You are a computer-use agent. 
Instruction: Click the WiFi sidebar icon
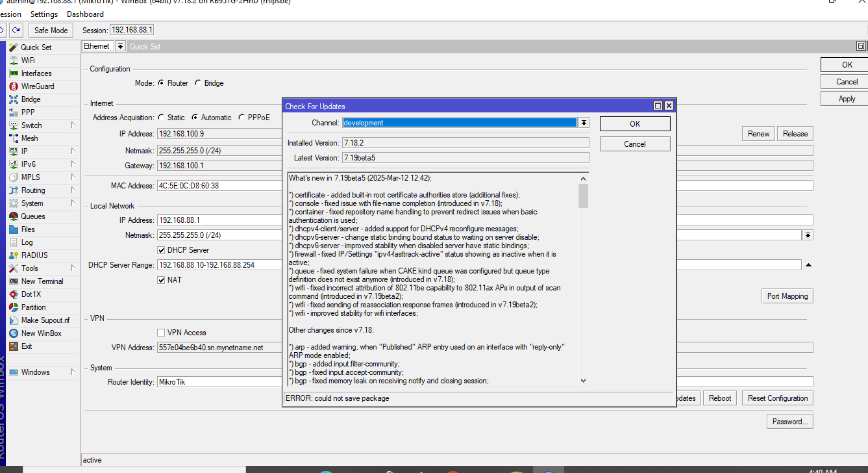click(14, 60)
